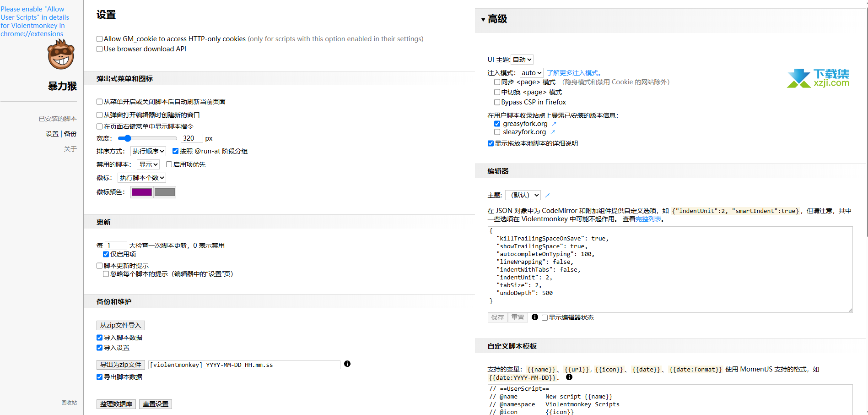Open 关于 sidebar tab
Image resolution: width=868 pixels, height=415 pixels.
[x=70, y=149]
